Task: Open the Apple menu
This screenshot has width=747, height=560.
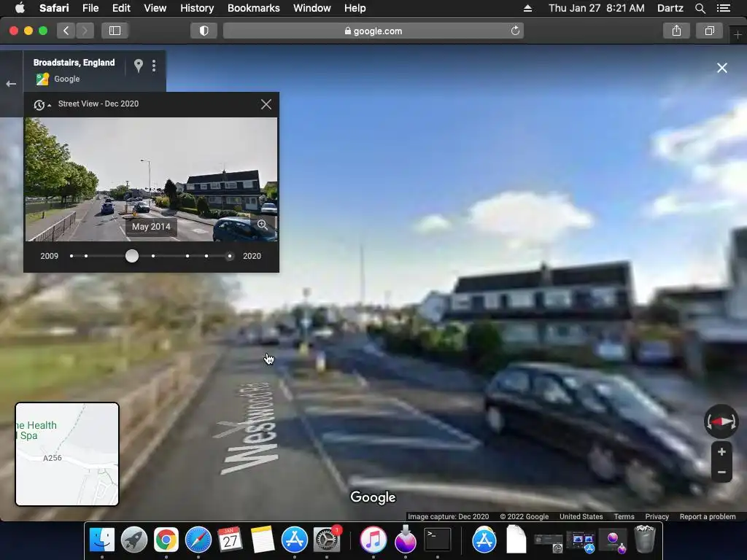Action: pos(20,8)
